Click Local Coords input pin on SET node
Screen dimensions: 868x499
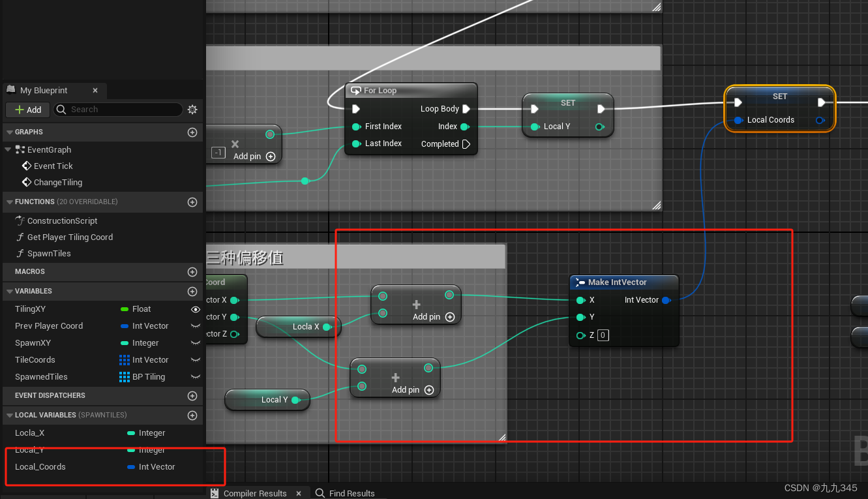pos(738,120)
